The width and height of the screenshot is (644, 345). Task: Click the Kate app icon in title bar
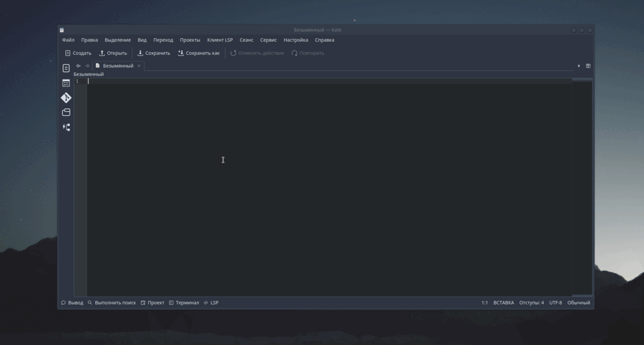(x=62, y=30)
